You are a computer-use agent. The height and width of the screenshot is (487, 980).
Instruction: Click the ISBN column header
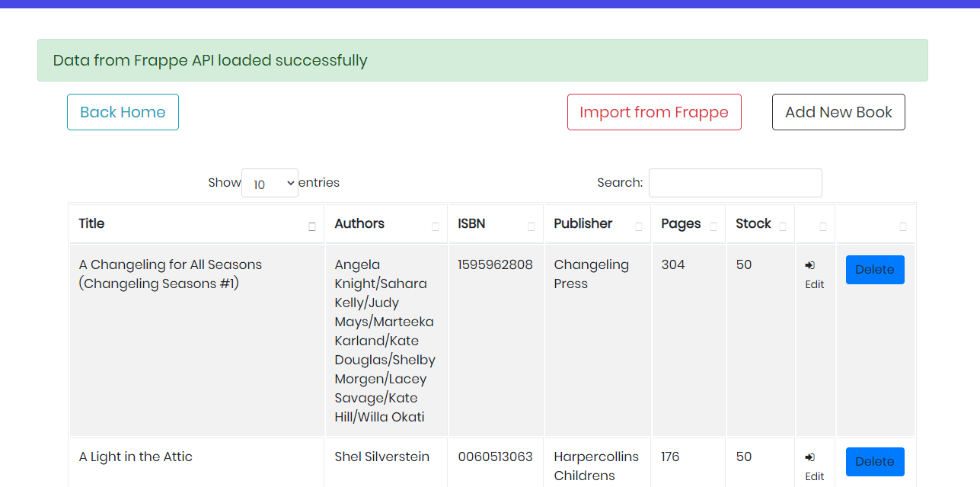click(496, 224)
